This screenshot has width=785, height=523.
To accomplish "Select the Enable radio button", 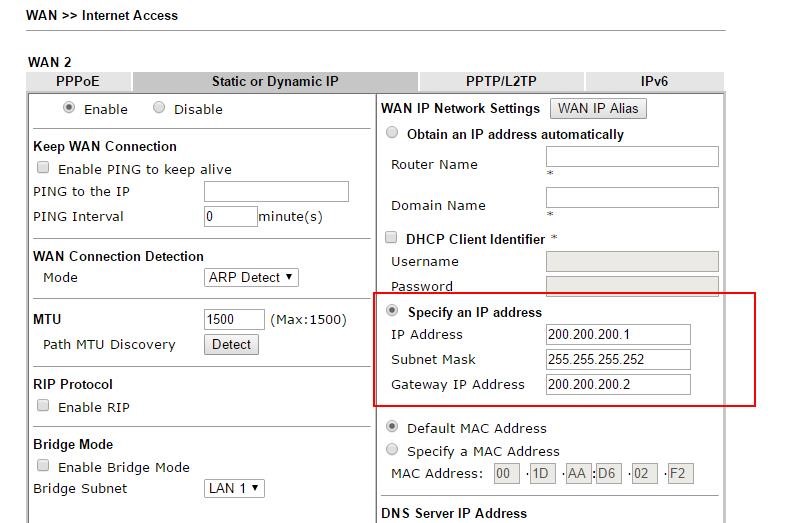I will tap(69, 108).
